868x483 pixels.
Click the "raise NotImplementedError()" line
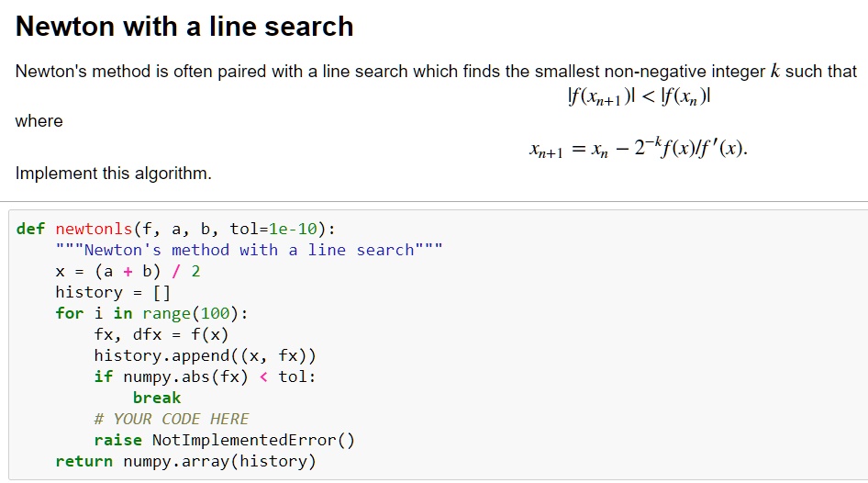point(224,440)
